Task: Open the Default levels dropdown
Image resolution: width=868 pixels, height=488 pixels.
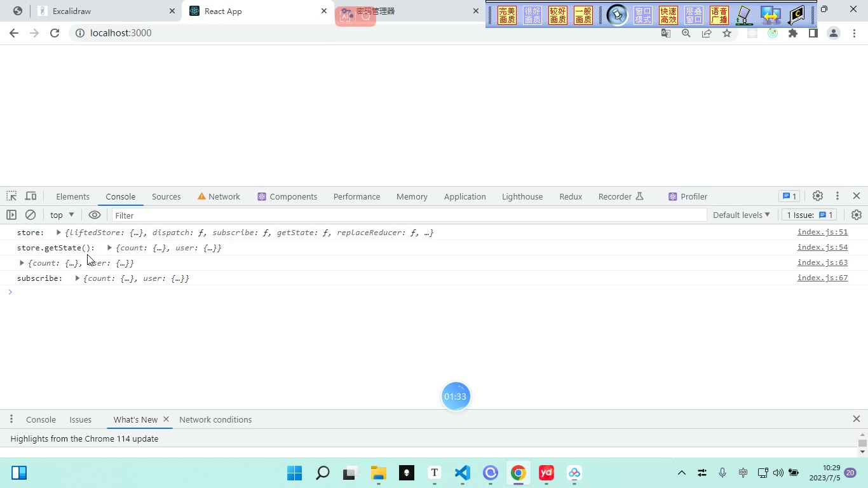Action: (x=742, y=215)
